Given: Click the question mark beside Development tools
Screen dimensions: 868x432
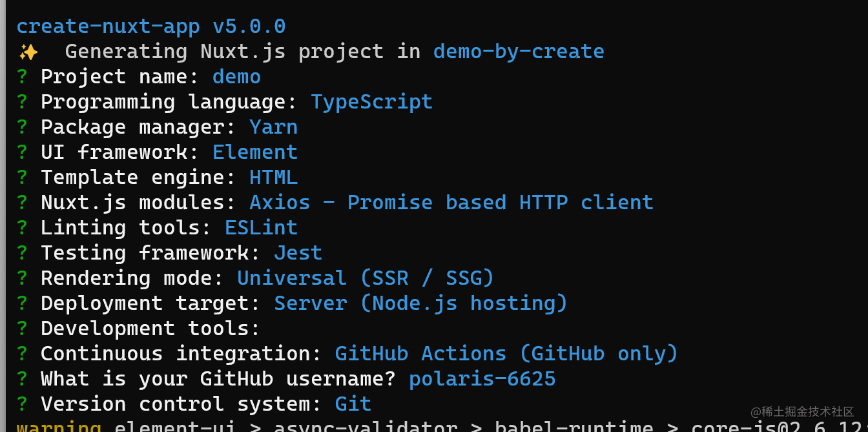Looking at the screenshot, I should [23, 329].
